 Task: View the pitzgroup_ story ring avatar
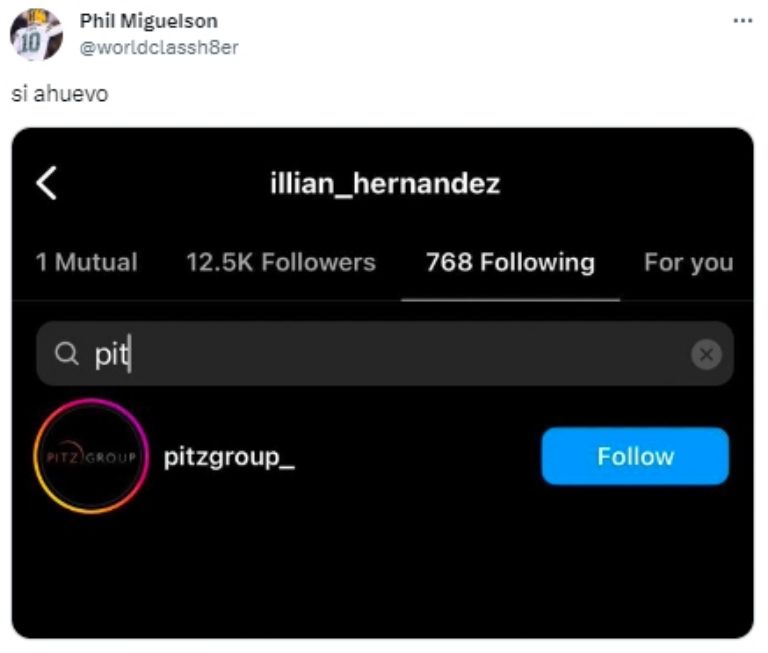point(90,456)
